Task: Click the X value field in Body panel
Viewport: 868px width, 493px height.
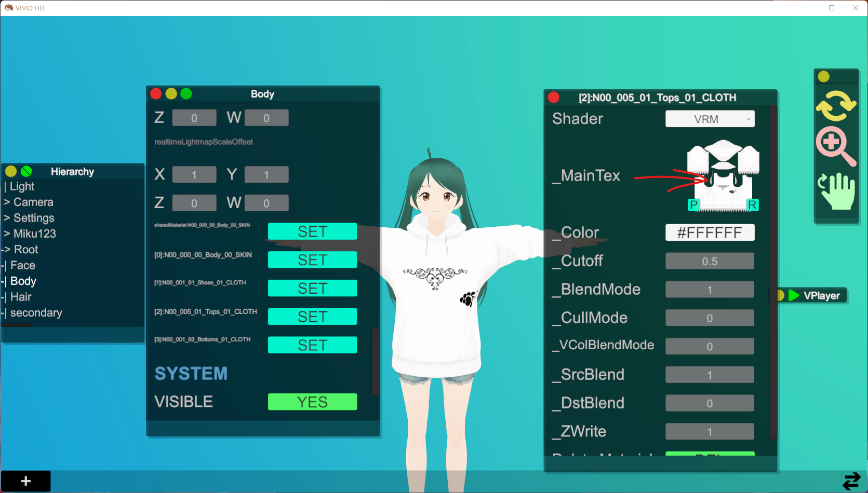Action: click(194, 174)
